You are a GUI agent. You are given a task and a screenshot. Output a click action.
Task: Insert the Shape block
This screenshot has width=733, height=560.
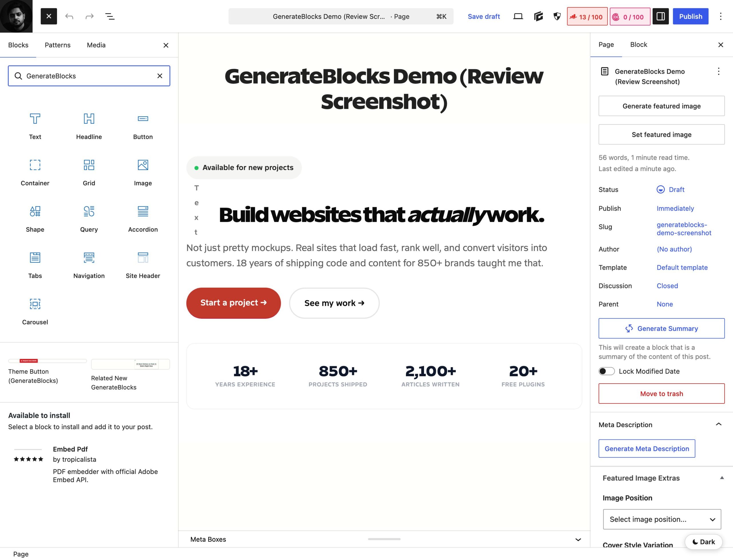click(35, 219)
